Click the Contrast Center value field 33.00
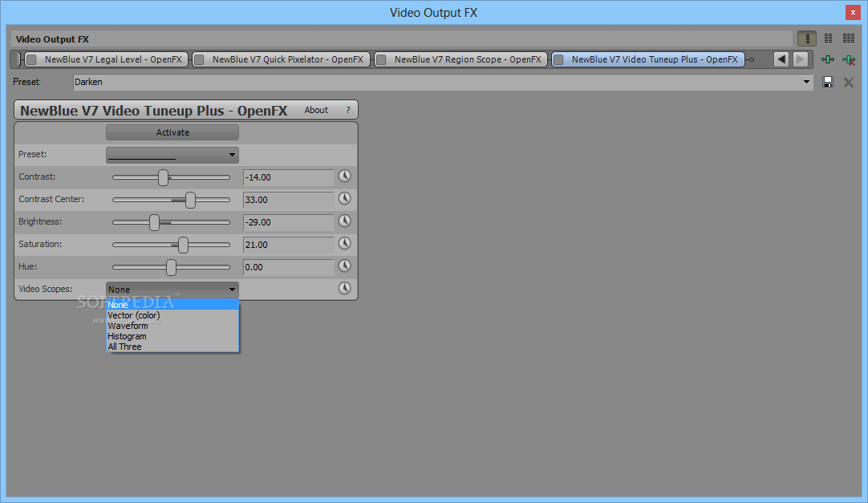Image resolution: width=868 pixels, height=503 pixels. [289, 200]
